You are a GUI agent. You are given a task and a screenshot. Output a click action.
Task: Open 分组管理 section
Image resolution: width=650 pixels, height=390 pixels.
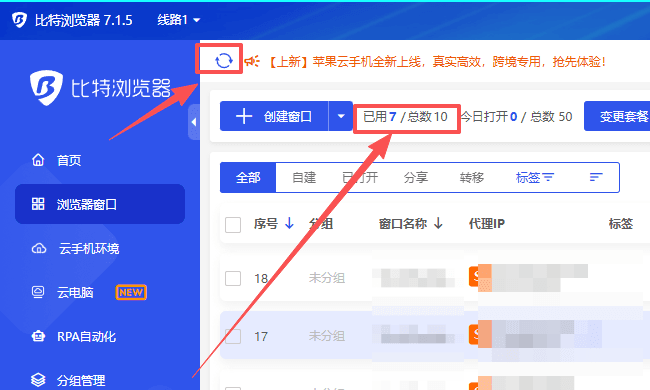point(81,380)
